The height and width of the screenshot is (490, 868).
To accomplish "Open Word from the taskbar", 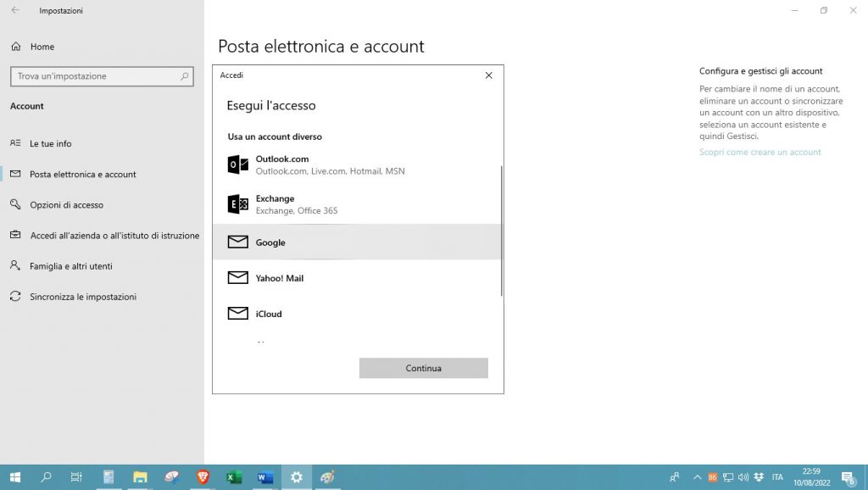I will (x=264, y=477).
